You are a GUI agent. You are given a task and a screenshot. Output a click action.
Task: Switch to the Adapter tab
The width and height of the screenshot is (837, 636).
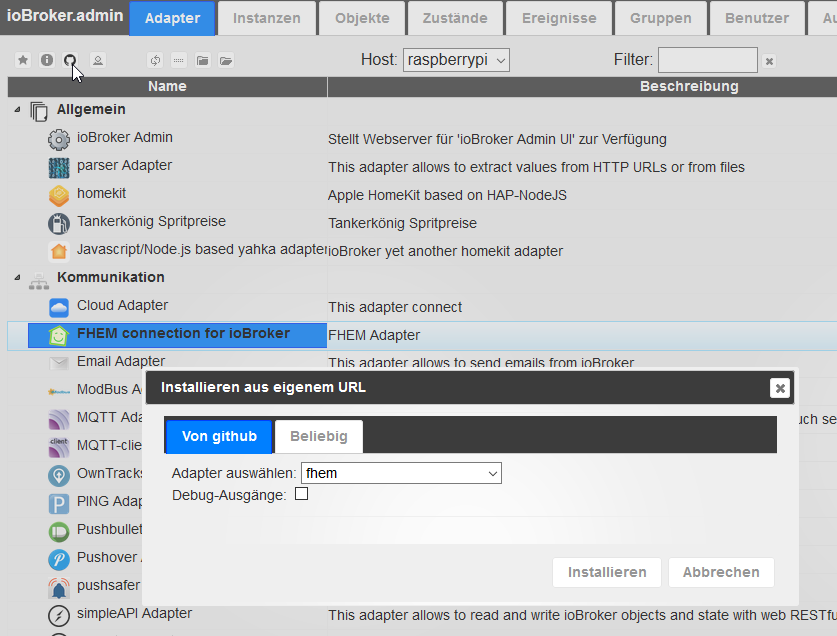click(x=172, y=18)
